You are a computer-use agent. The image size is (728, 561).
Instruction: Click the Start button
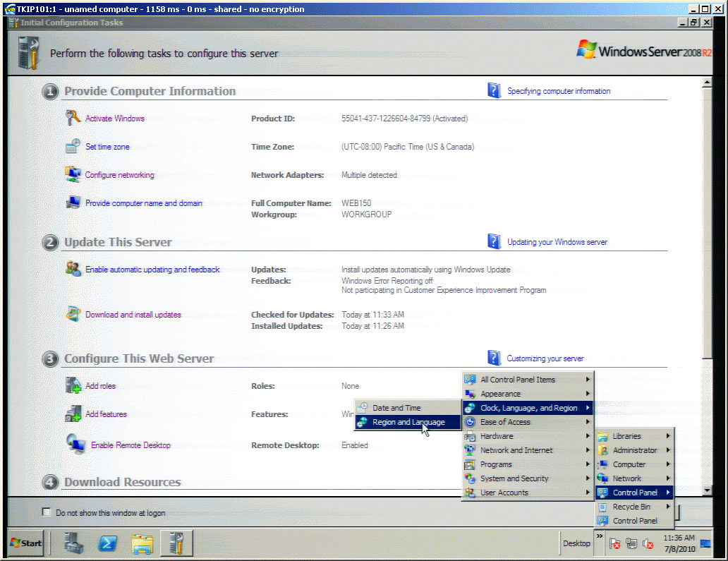click(x=26, y=543)
